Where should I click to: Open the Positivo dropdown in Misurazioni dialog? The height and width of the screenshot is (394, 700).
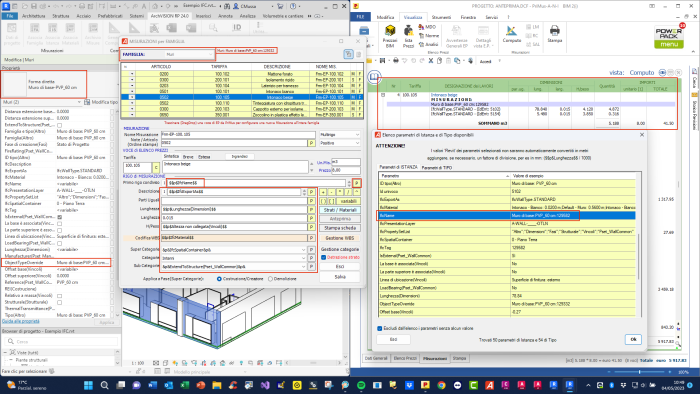click(340, 143)
